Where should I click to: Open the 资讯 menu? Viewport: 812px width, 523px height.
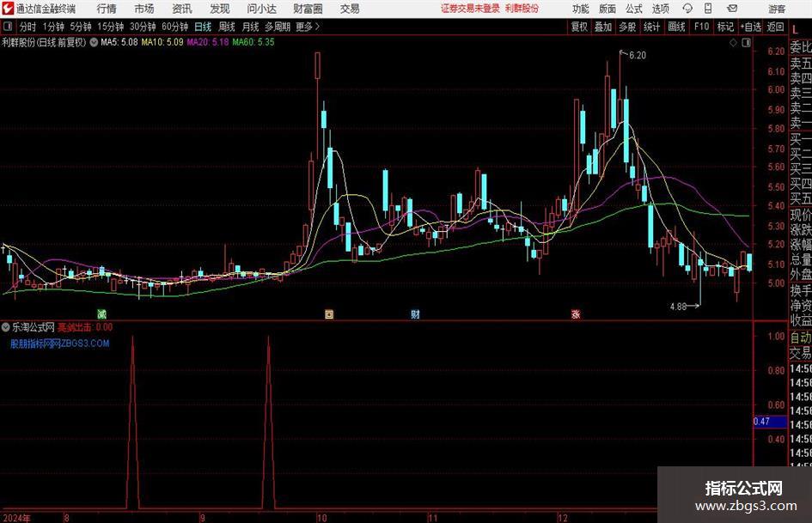[x=182, y=9]
